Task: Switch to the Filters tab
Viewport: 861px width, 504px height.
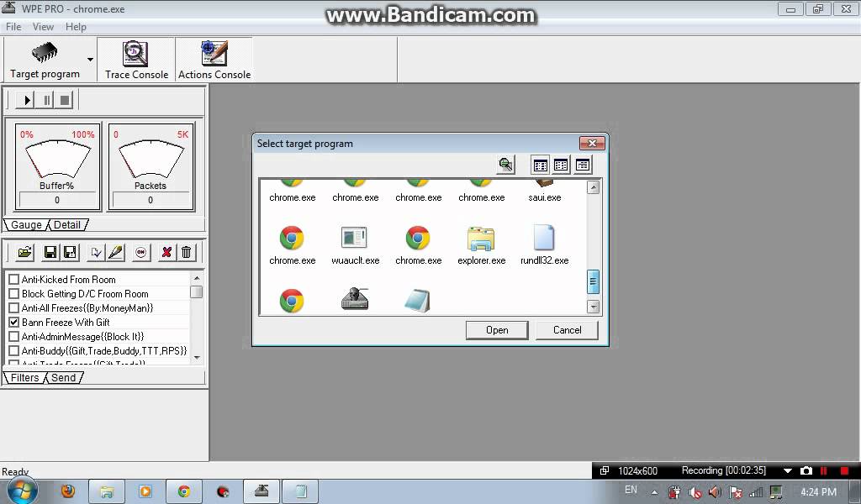Action: 24,378
